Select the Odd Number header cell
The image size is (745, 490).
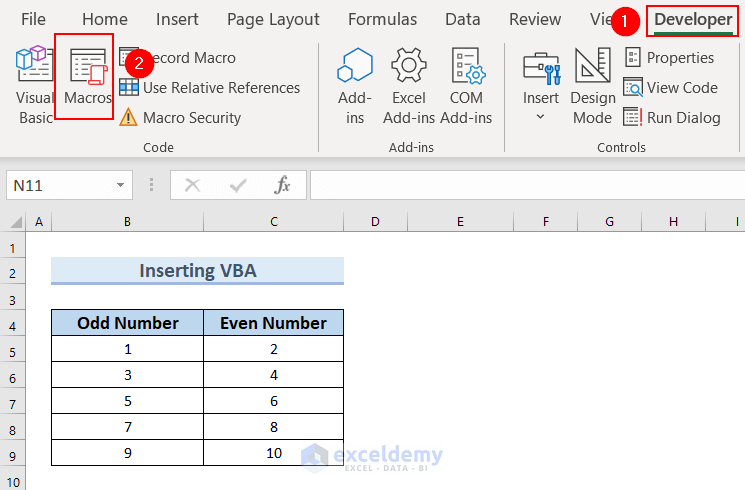(x=128, y=323)
